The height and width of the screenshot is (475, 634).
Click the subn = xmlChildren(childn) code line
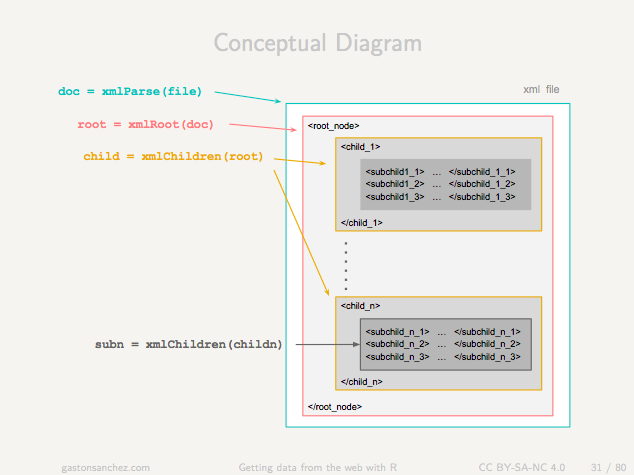[x=188, y=344]
